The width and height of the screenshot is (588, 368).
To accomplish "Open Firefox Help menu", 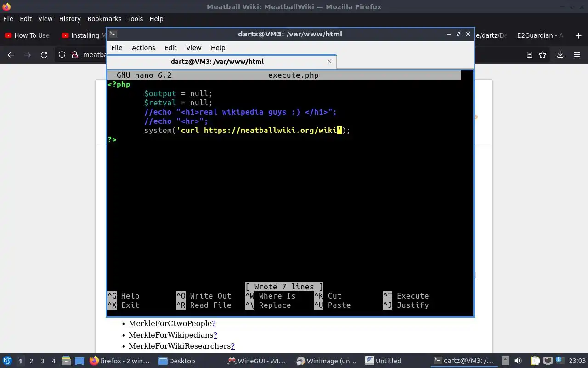I will 156,19.
